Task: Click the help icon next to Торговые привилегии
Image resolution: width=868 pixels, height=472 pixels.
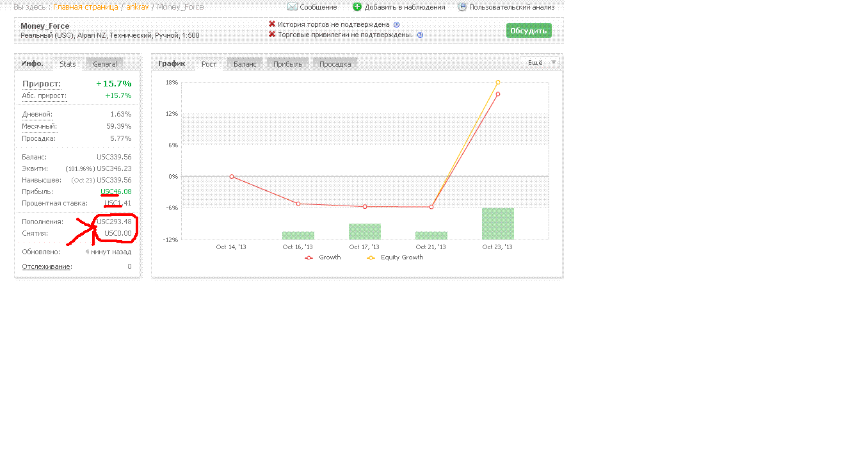Action: 420,35
